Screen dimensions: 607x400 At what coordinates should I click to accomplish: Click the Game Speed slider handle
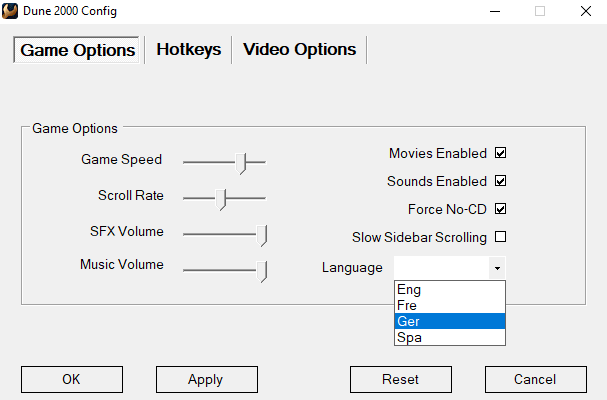click(x=241, y=160)
